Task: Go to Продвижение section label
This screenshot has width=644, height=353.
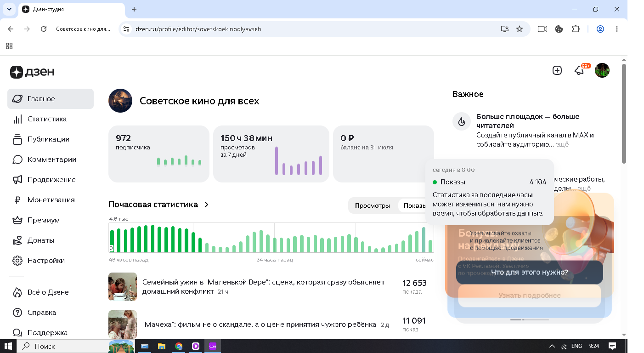Action: coord(51,180)
